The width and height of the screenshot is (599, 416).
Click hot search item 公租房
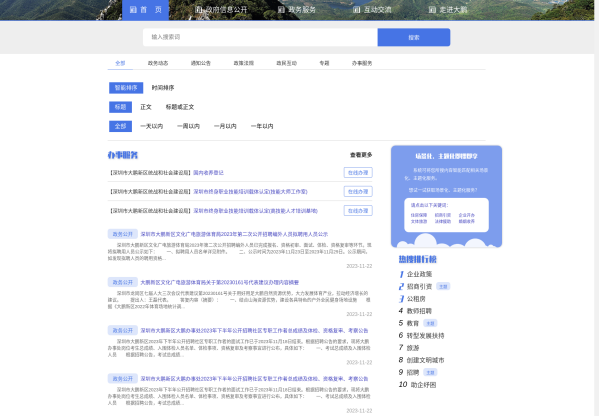click(416, 299)
